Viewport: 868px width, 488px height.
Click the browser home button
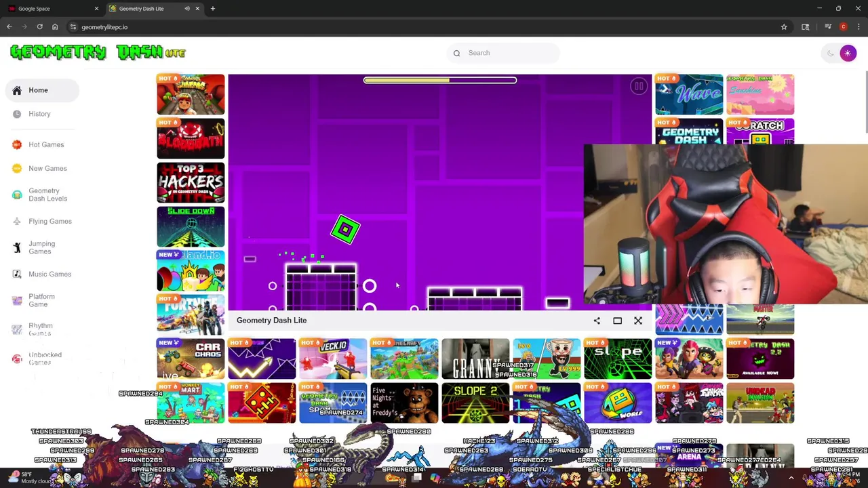pyautogui.click(x=55, y=27)
